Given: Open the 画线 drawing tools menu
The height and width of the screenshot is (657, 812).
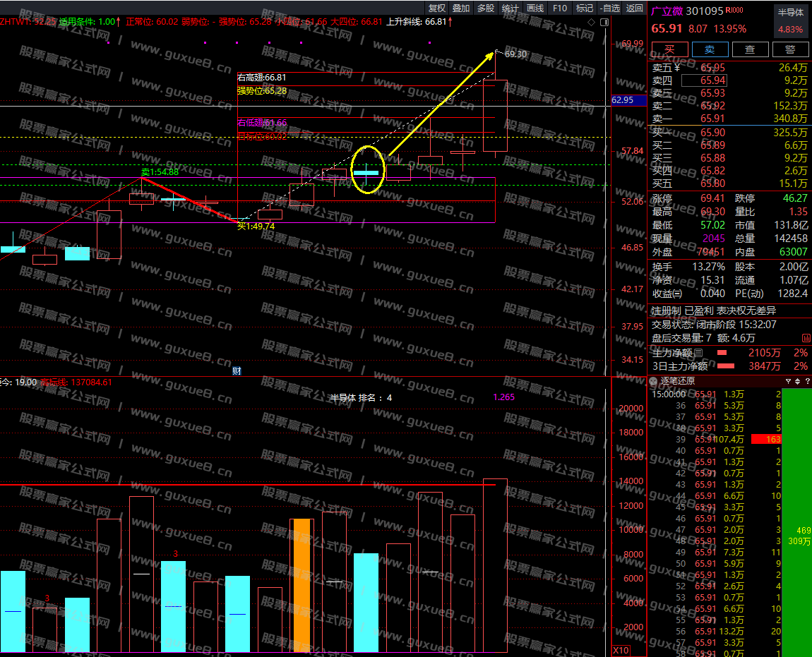Looking at the screenshot, I should point(535,8).
